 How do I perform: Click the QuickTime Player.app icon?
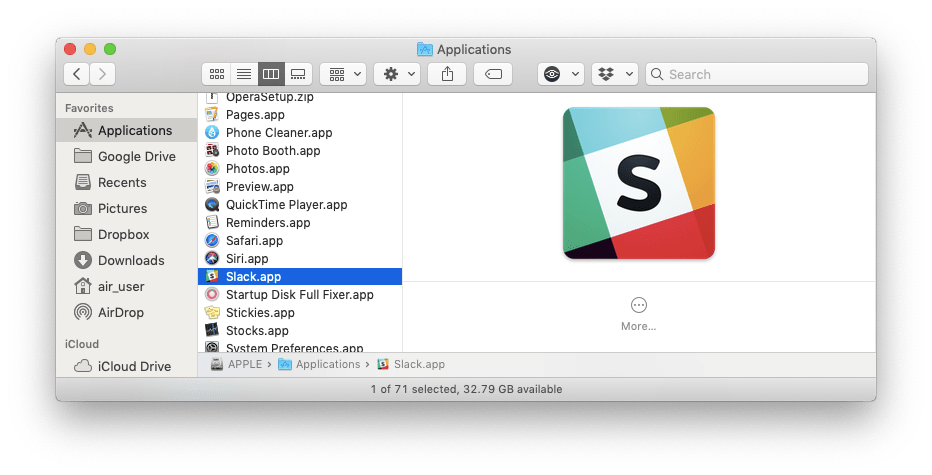pos(212,205)
